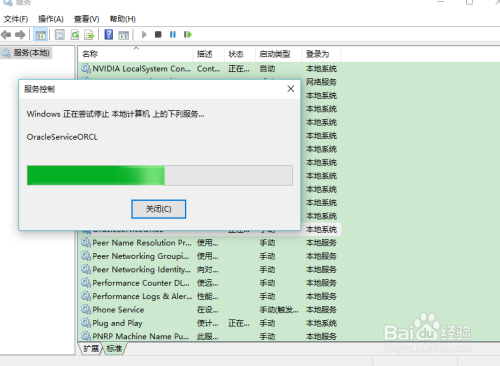Go back with the toolbar back arrow
The height and width of the screenshot is (366, 500).
point(6,34)
